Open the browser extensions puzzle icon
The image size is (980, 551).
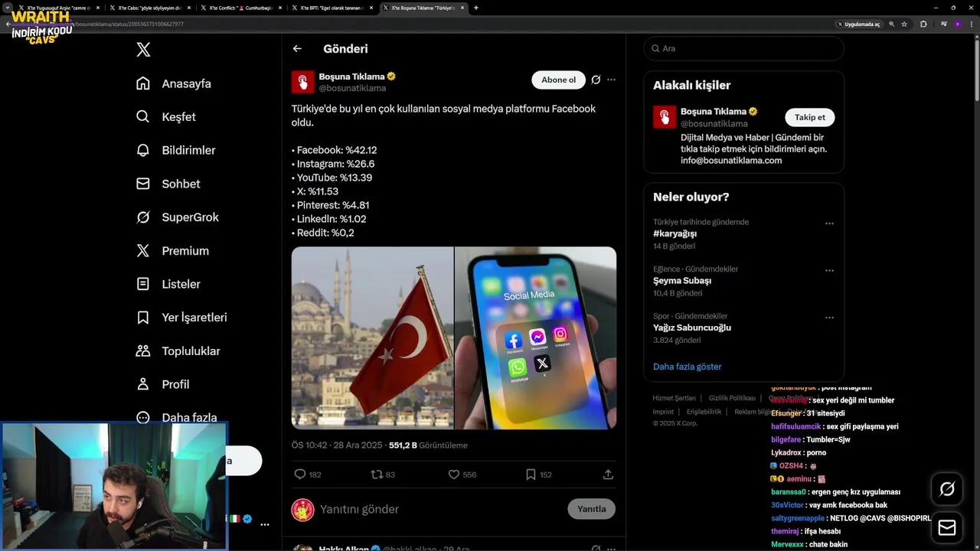[923, 24]
